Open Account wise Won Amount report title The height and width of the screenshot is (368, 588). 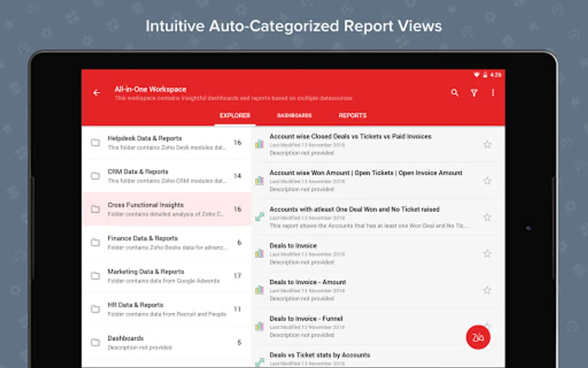(x=366, y=173)
